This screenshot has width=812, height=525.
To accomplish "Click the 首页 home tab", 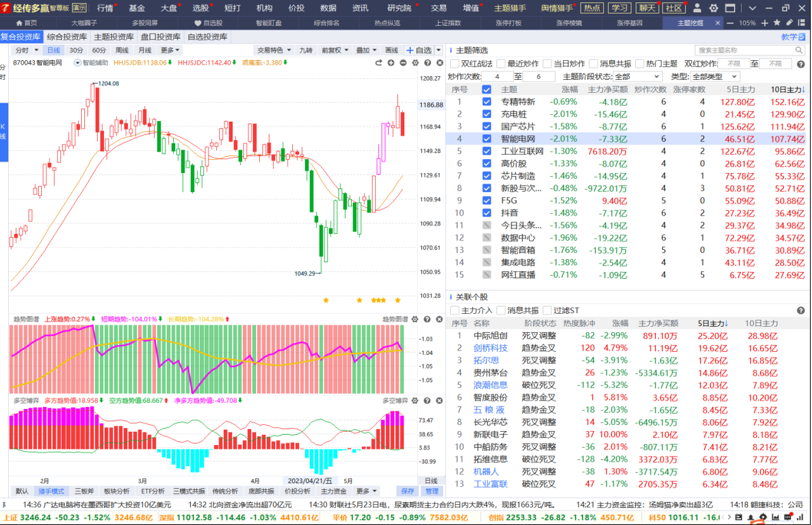I will [x=26, y=23].
